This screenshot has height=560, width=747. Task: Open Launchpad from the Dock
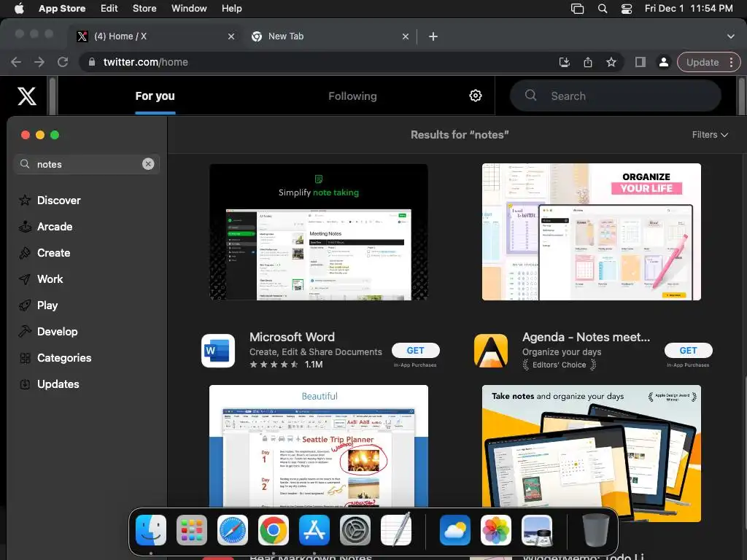[x=192, y=530]
